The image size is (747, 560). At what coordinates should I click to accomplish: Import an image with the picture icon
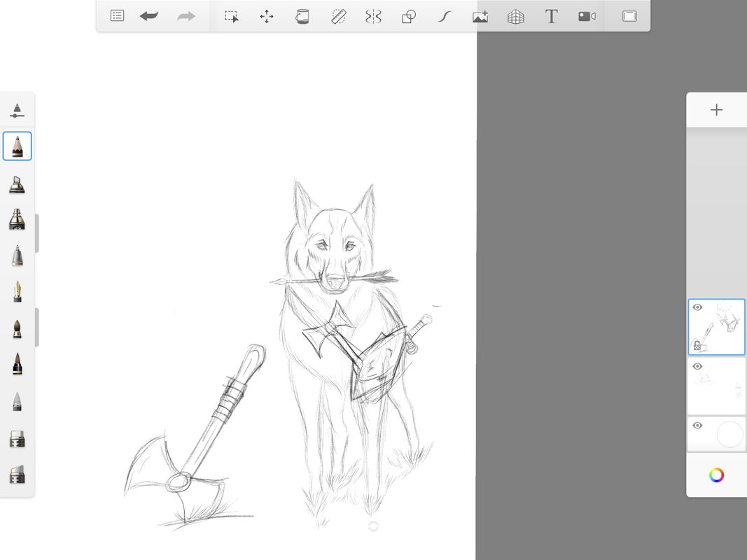point(480,16)
